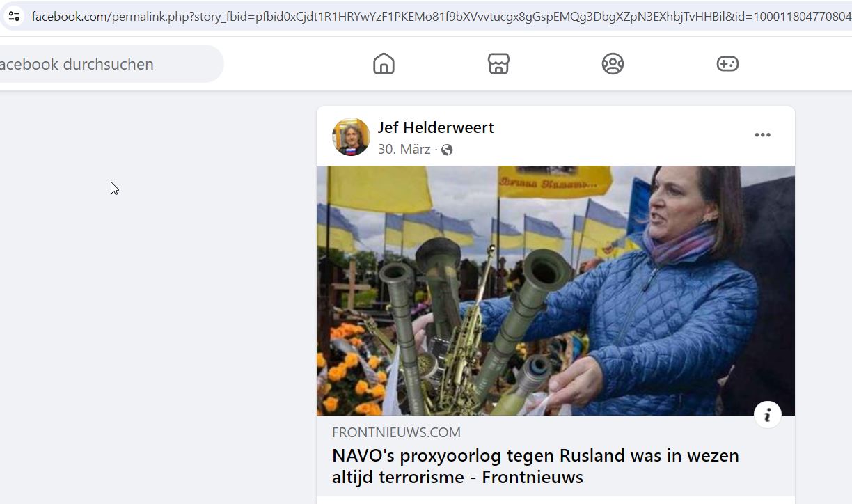Open the Gaming controller icon
The width and height of the screenshot is (852, 504).
click(727, 64)
